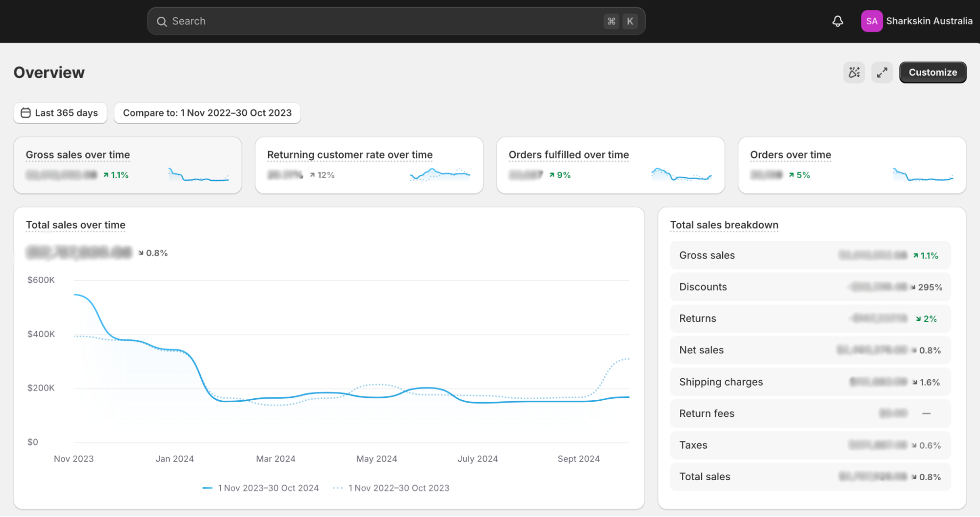Open the notifications bell
The width and height of the screenshot is (980, 517).
point(837,21)
